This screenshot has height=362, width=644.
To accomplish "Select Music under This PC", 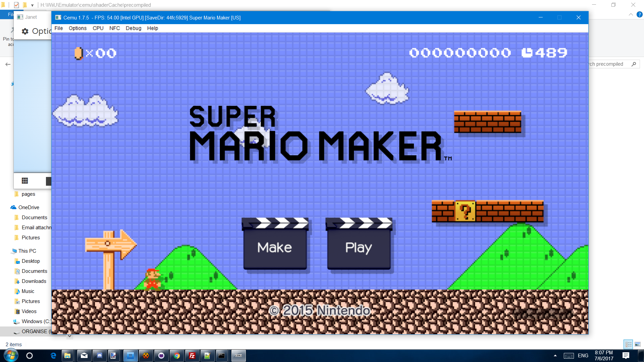I will click(28, 291).
